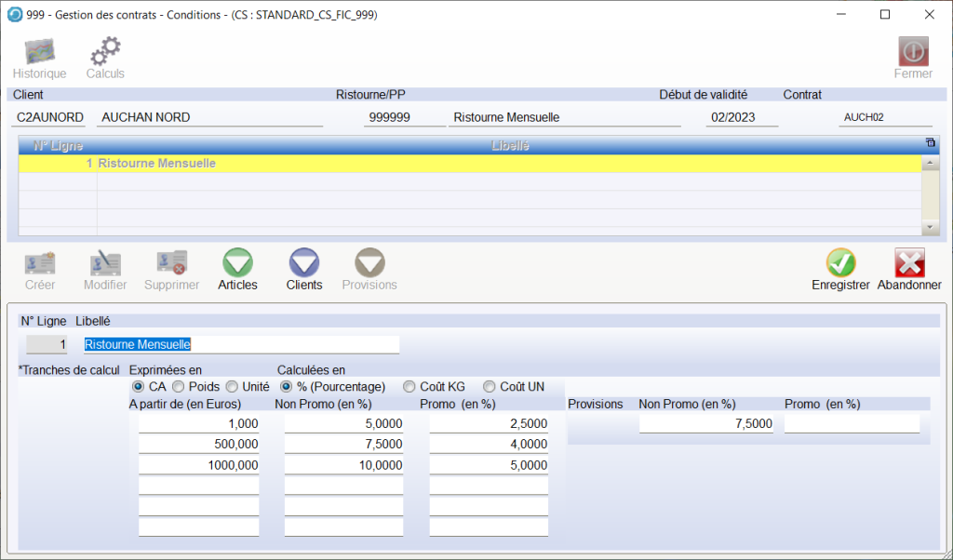Open the Articles green arrow icon
The width and height of the screenshot is (953, 560).
click(237, 263)
